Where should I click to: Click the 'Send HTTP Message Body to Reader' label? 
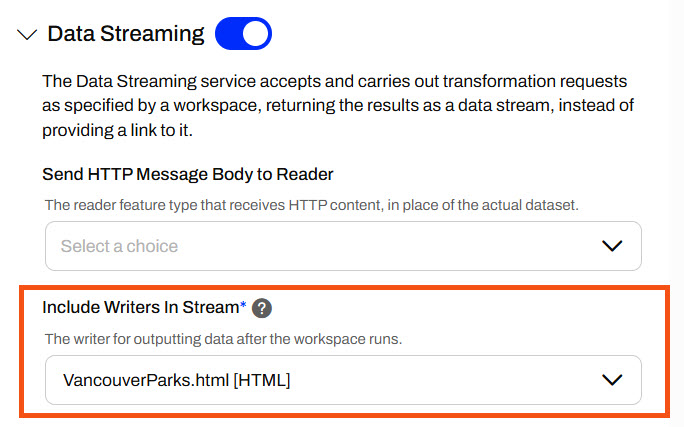(188, 174)
